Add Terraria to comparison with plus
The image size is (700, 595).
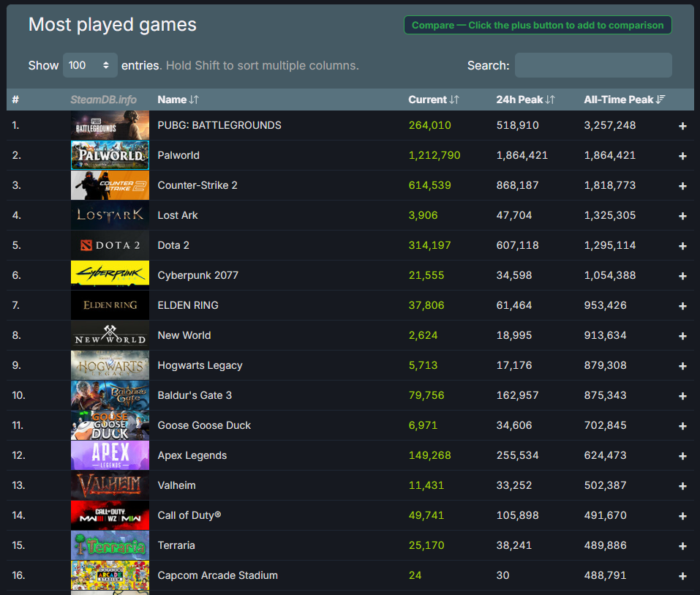tap(682, 546)
